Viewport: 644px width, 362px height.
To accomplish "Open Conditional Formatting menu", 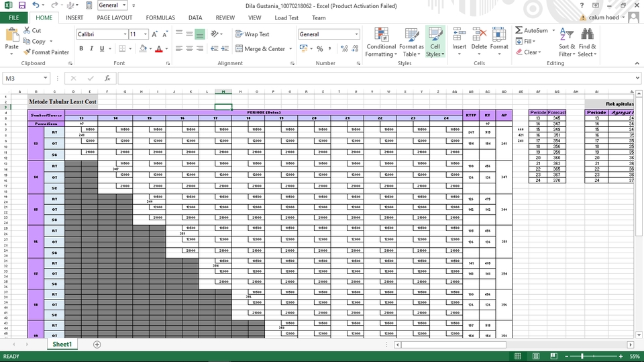I will [381, 42].
